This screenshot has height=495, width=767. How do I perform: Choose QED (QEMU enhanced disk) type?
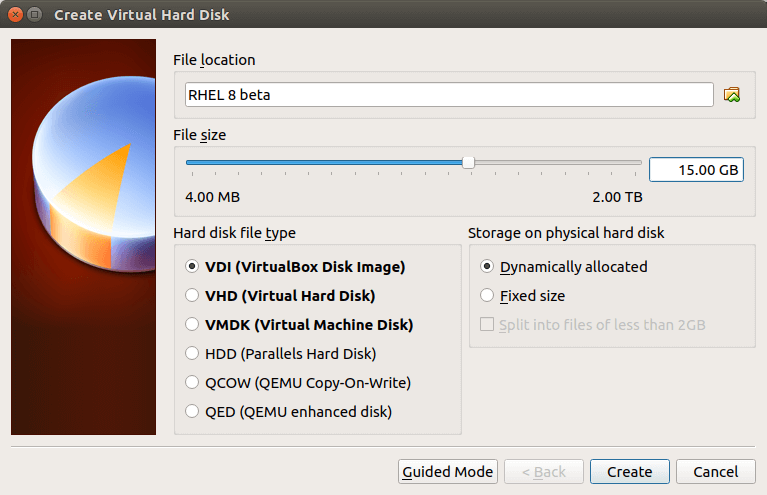click(x=193, y=411)
